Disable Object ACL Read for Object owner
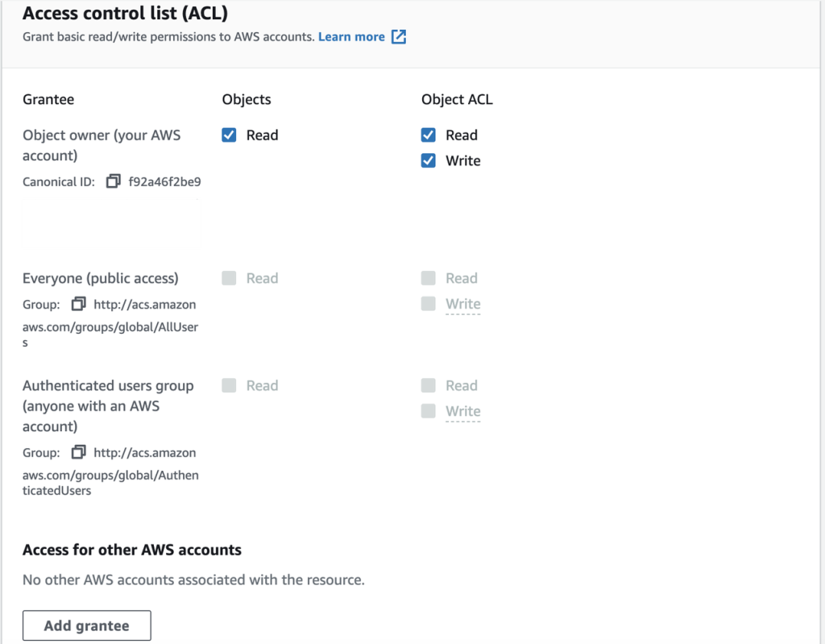 (x=428, y=135)
